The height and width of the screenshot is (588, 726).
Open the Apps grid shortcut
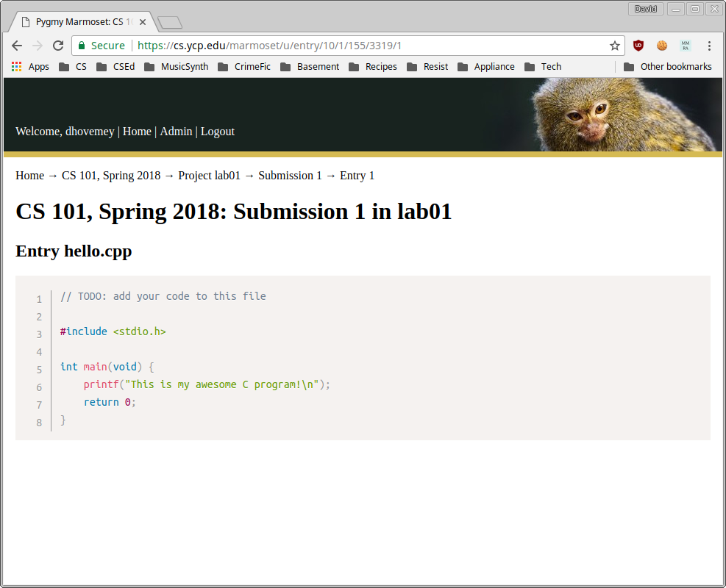[x=30, y=67]
